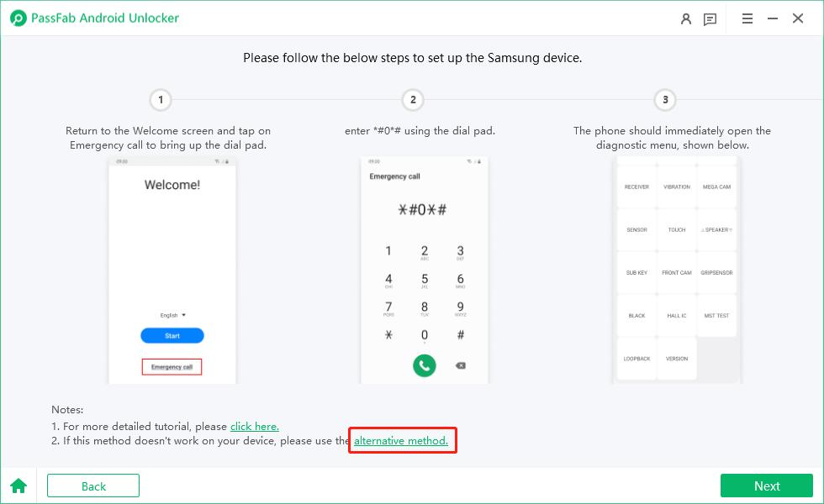Screen dimensions: 824x504
Task: Click the PassFab logo icon
Action: coord(18,18)
